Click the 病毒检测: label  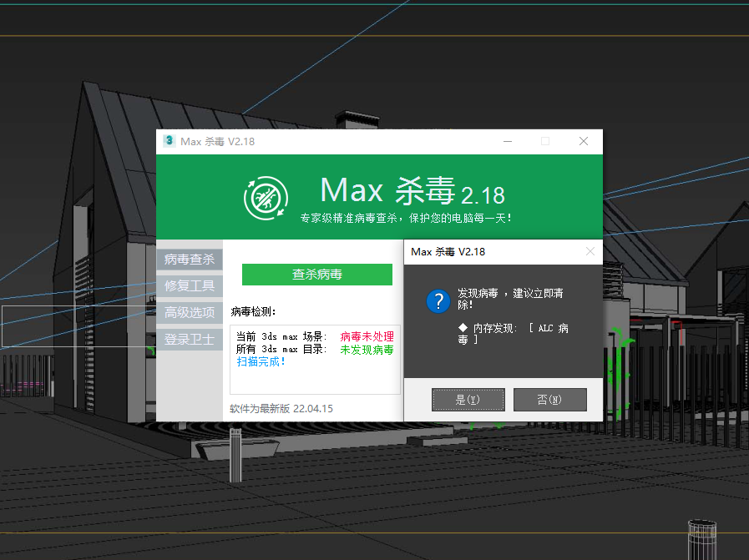253,312
